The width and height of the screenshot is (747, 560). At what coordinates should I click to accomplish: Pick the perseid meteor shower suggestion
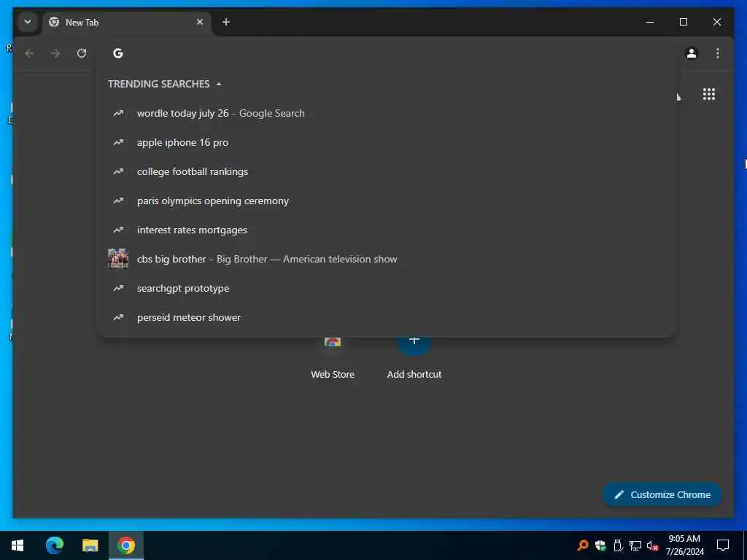pyautogui.click(x=387, y=318)
